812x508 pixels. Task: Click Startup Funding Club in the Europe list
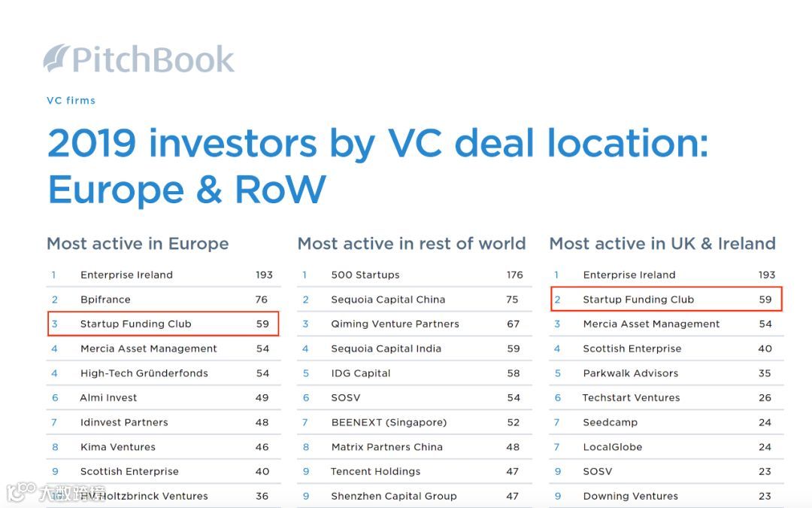tap(136, 324)
